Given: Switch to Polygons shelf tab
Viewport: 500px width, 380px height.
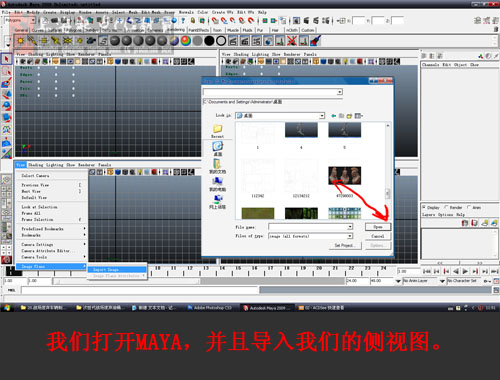Looking at the screenshot, I should tap(73, 30).
